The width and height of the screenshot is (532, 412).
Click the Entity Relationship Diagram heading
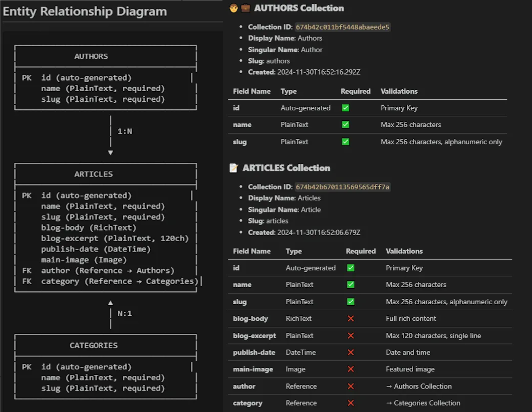coord(85,12)
